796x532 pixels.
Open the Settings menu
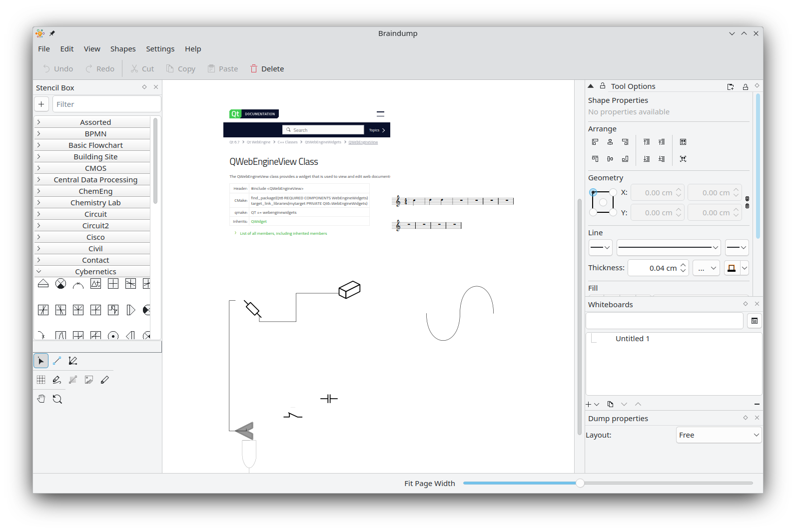pos(160,49)
